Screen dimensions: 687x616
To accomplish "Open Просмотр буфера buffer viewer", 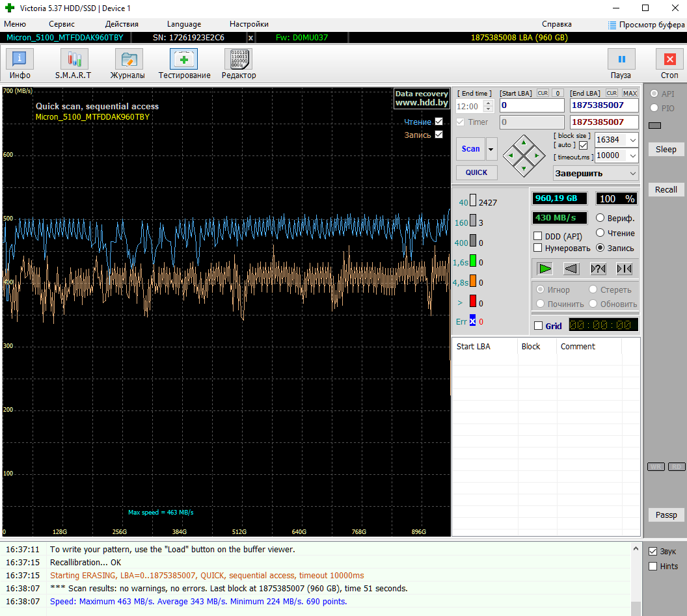I will tap(646, 25).
